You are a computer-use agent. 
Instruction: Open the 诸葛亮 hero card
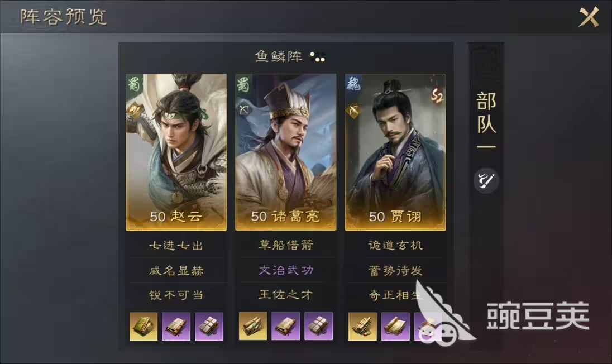[286, 152]
